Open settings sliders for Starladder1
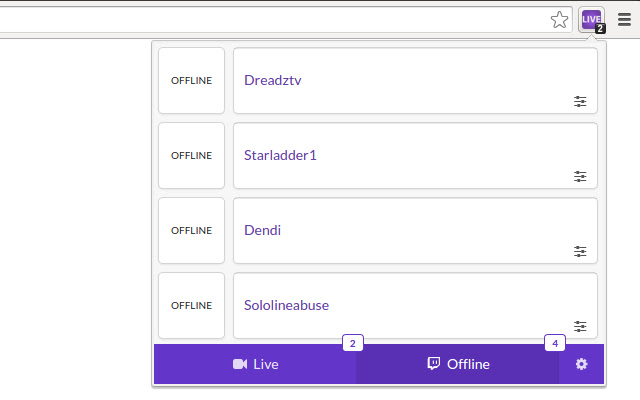The image size is (640, 400). pyautogui.click(x=580, y=176)
